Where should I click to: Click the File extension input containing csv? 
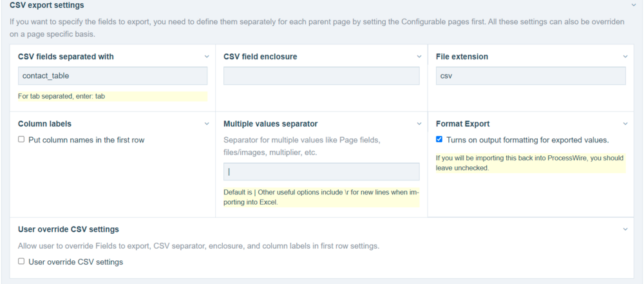pos(531,76)
